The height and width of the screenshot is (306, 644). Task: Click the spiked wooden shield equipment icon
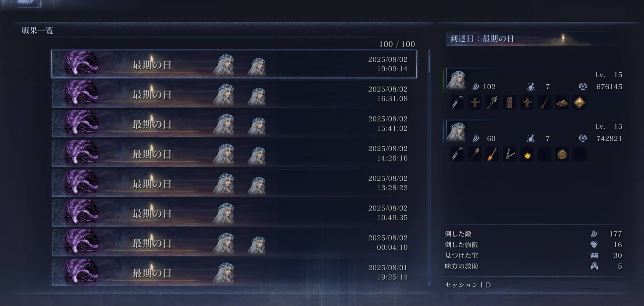click(x=510, y=103)
